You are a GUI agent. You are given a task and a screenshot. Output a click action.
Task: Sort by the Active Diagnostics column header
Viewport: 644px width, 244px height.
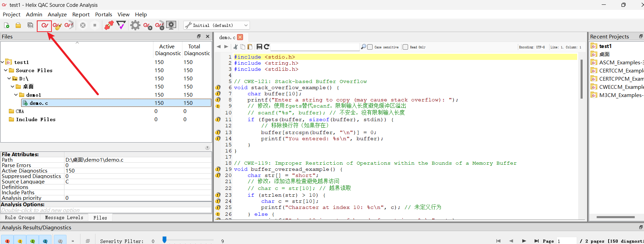pyautogui.click(x=167, y=50)
